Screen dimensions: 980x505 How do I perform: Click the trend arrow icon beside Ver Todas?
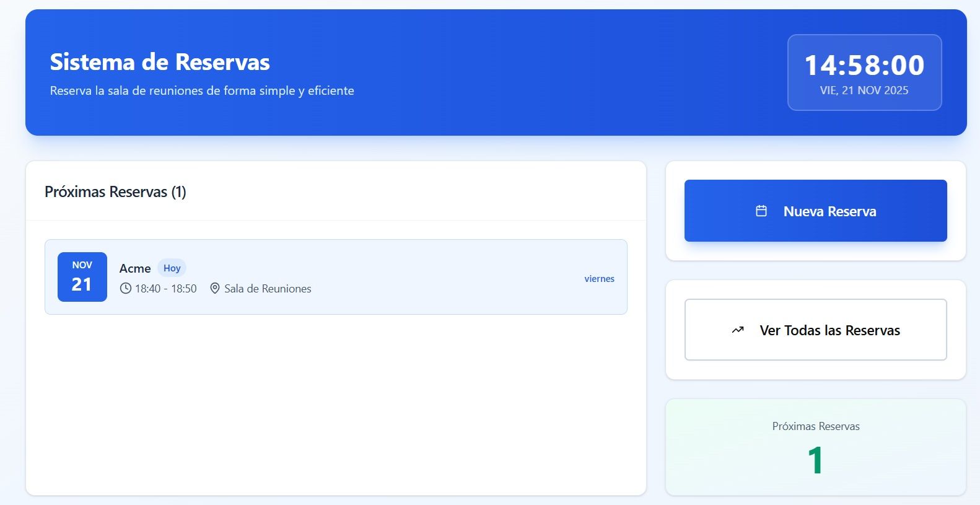click(737, 330)
